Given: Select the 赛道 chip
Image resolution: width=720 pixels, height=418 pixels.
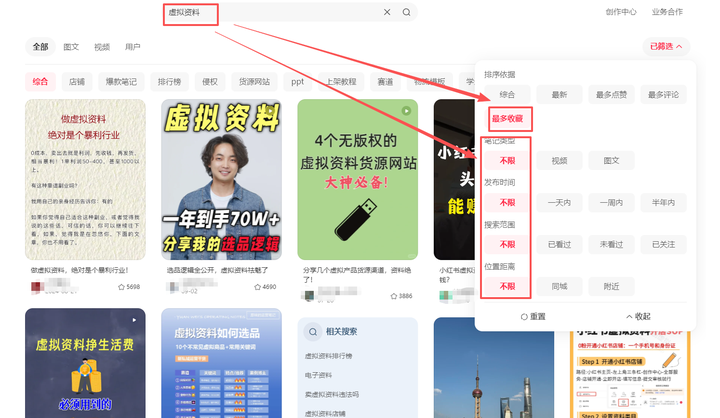Looking at the screenshot, I should 385,82.
